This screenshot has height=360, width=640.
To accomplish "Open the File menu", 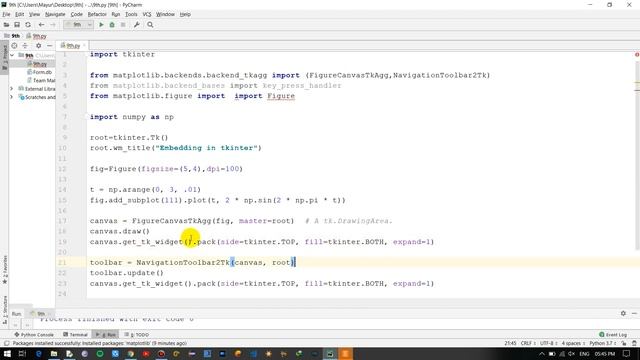I will tap(7, 14).
